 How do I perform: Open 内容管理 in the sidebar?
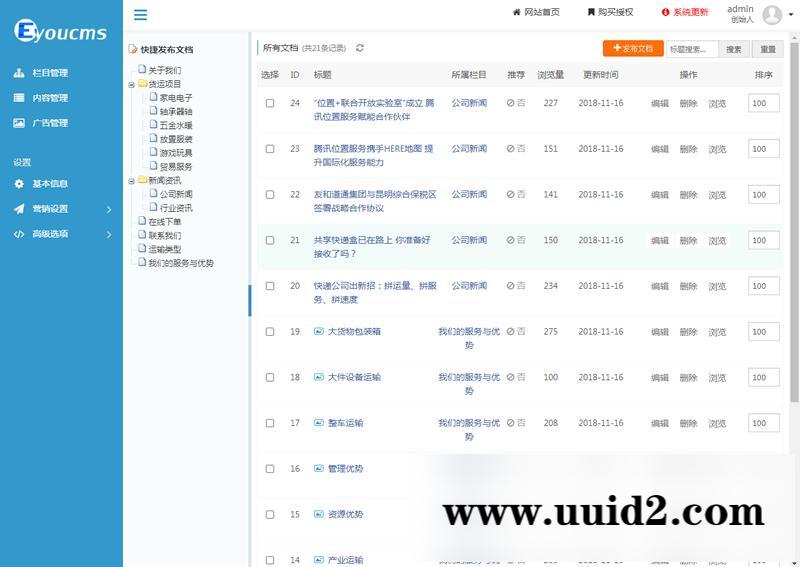coord(41,98)
